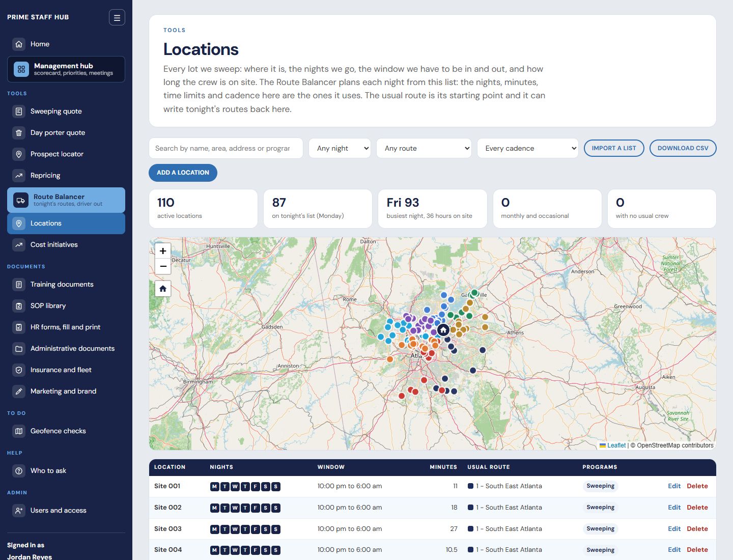Click the Marketing and brand pencil icon

pyautogui.click(x=19, y=391)
